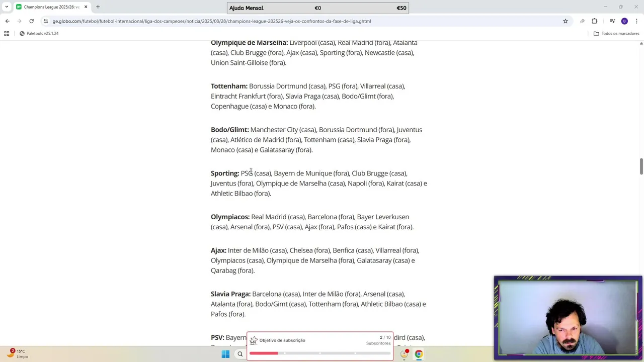Screen dimensions: 644x362
Task: Click 'Bayern de Munique (fora)' under Sporting
Action: [311, 173]
